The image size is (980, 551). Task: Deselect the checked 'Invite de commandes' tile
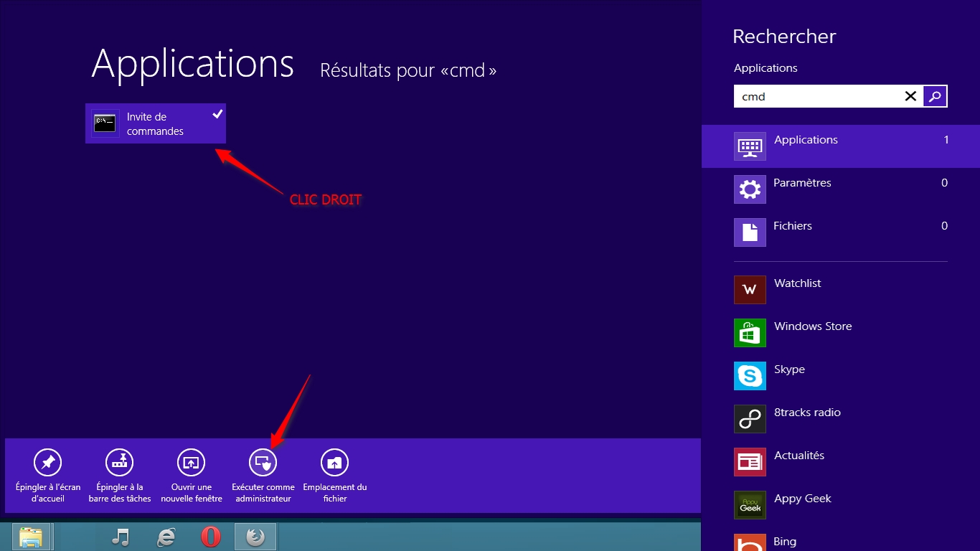tap(156, 123)
